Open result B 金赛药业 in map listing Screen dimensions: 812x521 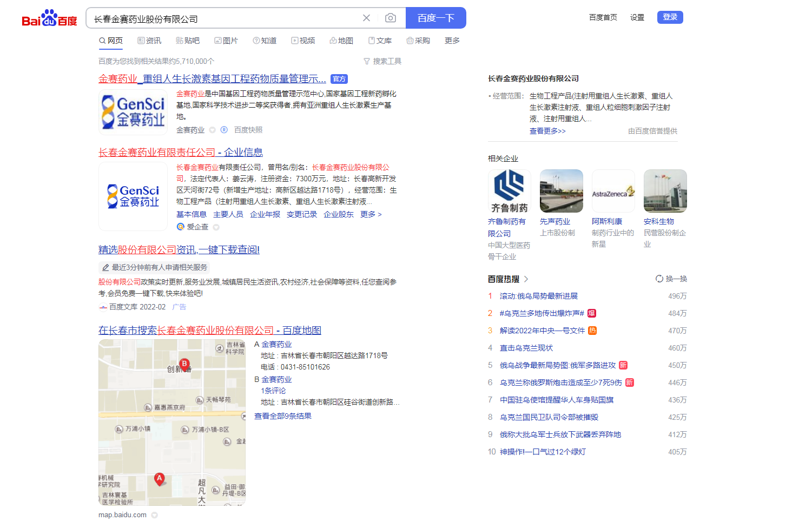276,379
